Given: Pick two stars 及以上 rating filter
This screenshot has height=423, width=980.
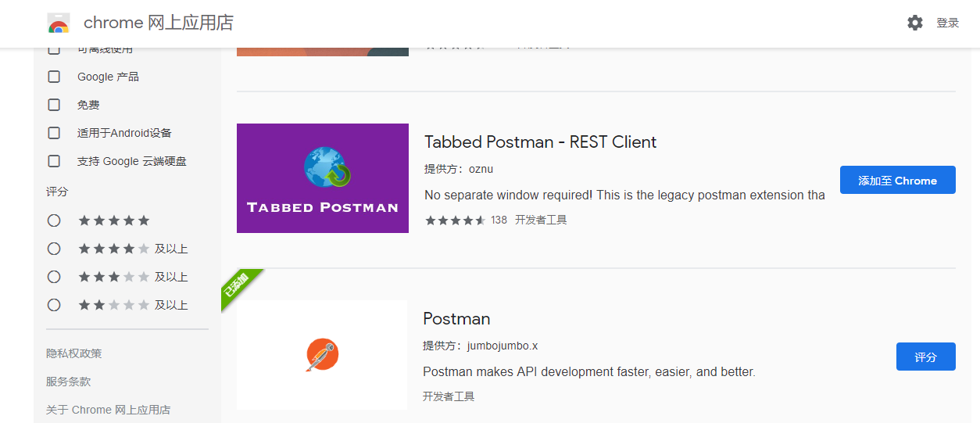Looking at the screenshot, I should coord(54,305).
